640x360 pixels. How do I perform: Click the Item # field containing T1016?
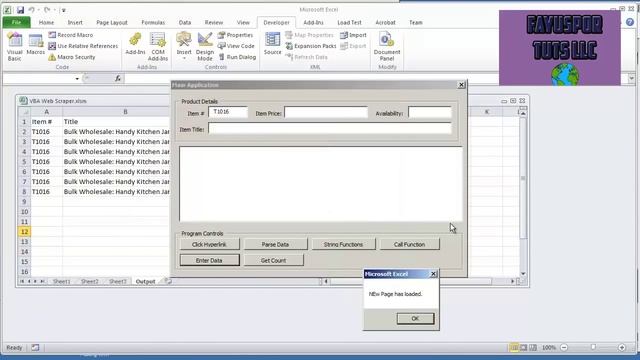228,112
